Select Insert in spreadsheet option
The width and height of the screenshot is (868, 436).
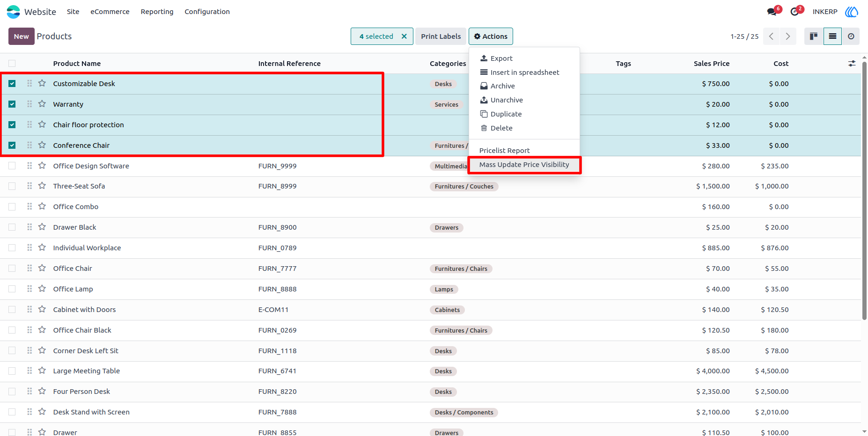(524, 73)
